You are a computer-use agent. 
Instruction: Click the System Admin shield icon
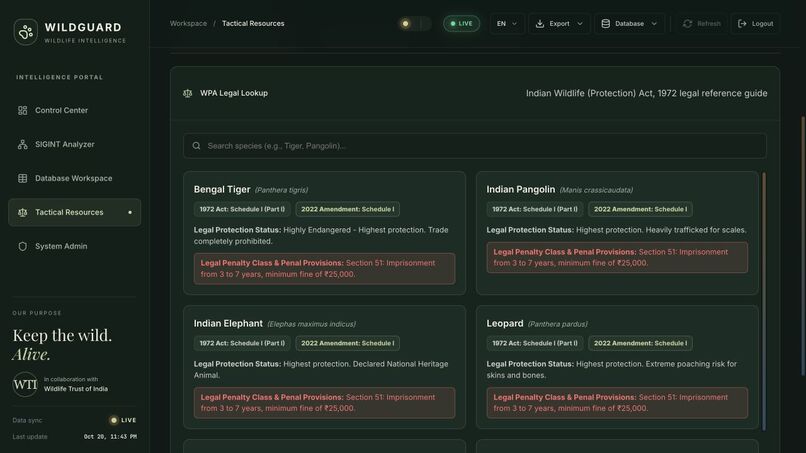pos(23,246)
